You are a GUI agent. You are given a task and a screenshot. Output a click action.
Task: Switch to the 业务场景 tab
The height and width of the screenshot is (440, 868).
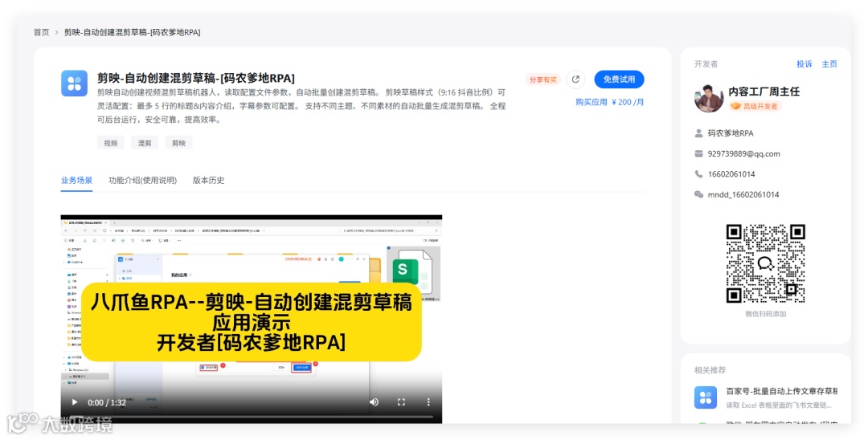coord(76,180)
